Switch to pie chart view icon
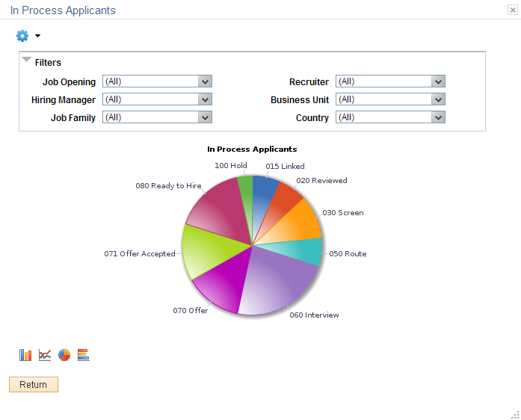Screen dimensions: 521x420 (64, 355)
